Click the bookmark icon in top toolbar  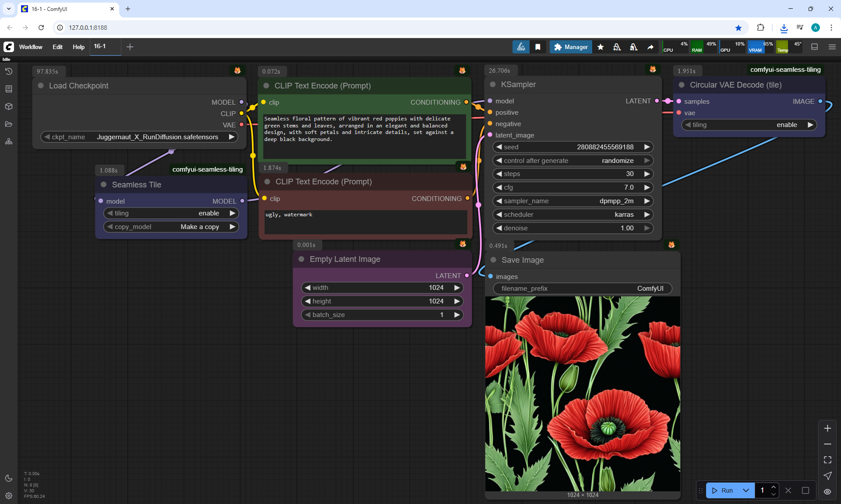(538, 47)
